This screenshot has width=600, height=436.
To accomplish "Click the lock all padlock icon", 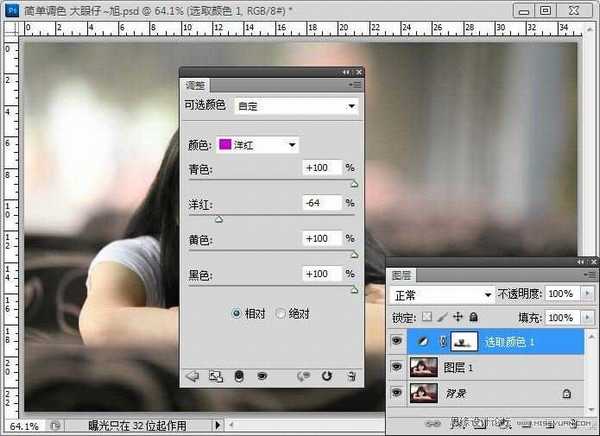I will 473,317.
